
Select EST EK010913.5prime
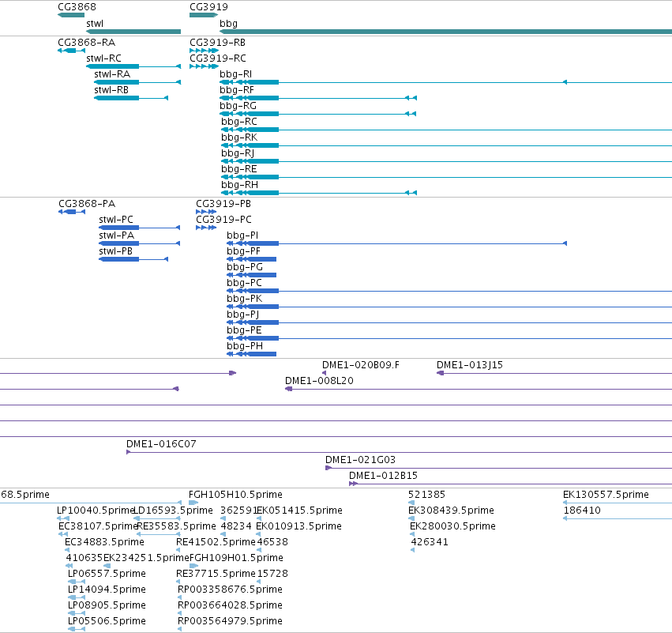pyautogui.click(x=298, y=526)
